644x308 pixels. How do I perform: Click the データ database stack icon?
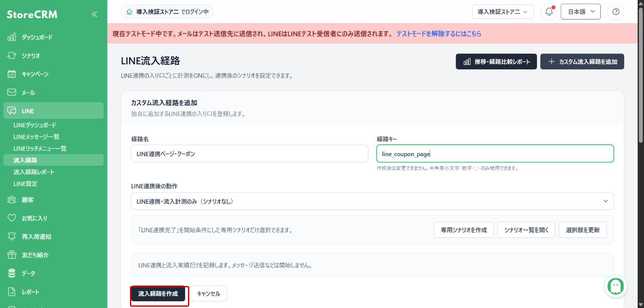pos(12,273)
